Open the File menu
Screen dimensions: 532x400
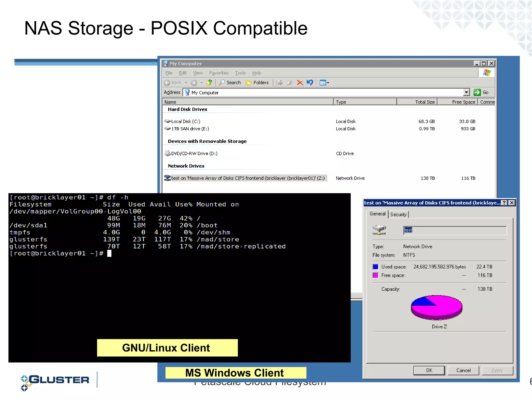click(169, 73)
